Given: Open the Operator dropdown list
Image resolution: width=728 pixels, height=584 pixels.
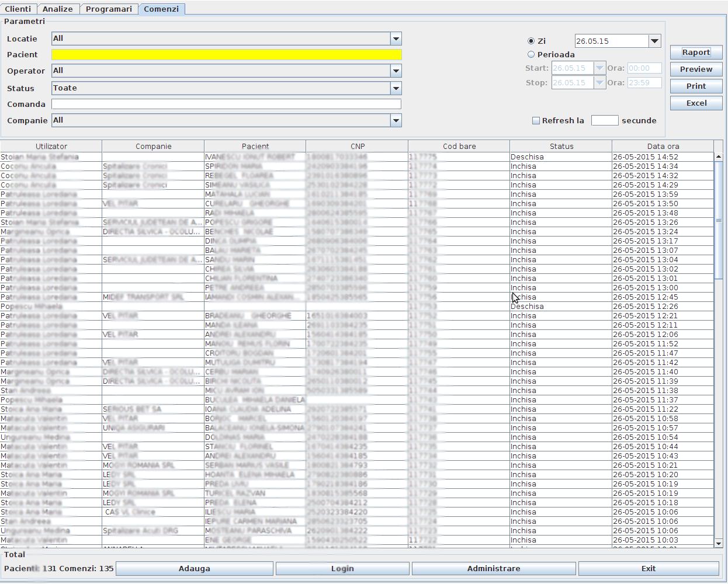Looking at the screenshot, I should [396, 71].
